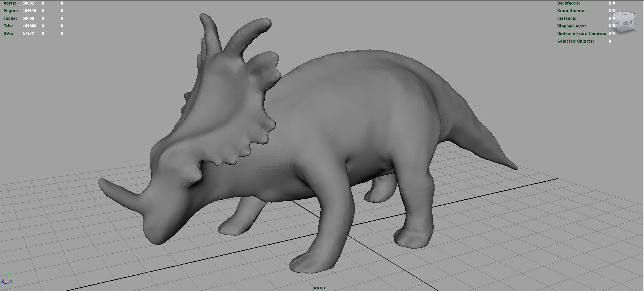The height and width of the screenshot is (291, 644).
Task: Click the 'Display Layer:' label
Action: (572, 26)
